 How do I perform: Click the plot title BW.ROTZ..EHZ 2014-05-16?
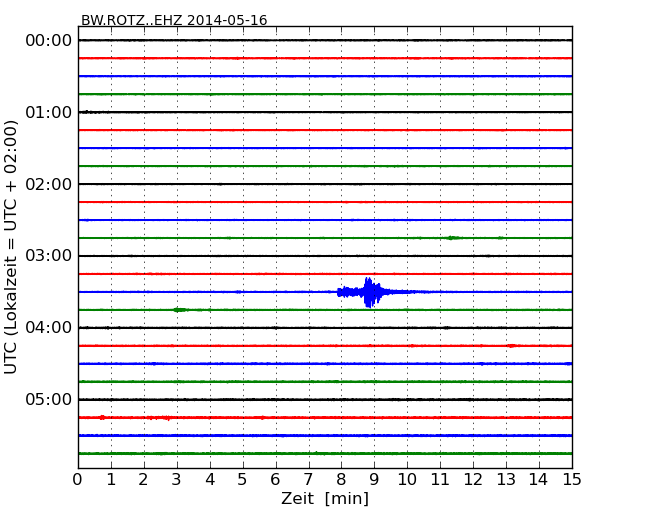pos(174,20)
